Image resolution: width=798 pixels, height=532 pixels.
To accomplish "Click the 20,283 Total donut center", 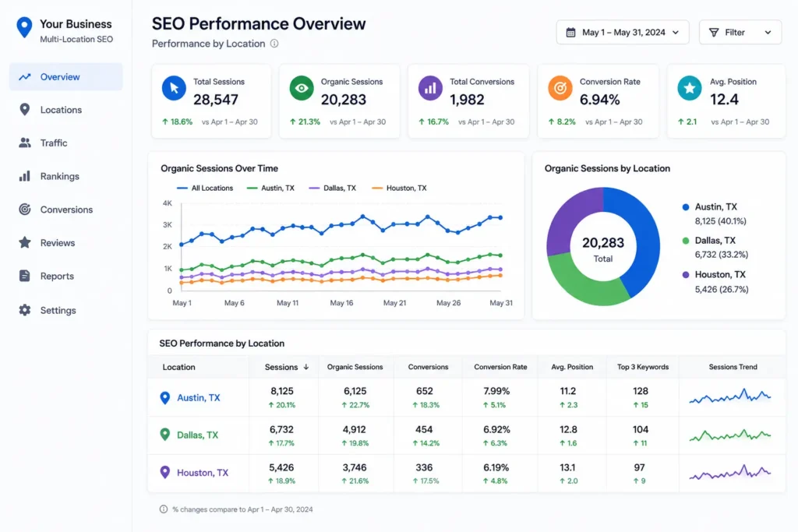I will (603, 249).
